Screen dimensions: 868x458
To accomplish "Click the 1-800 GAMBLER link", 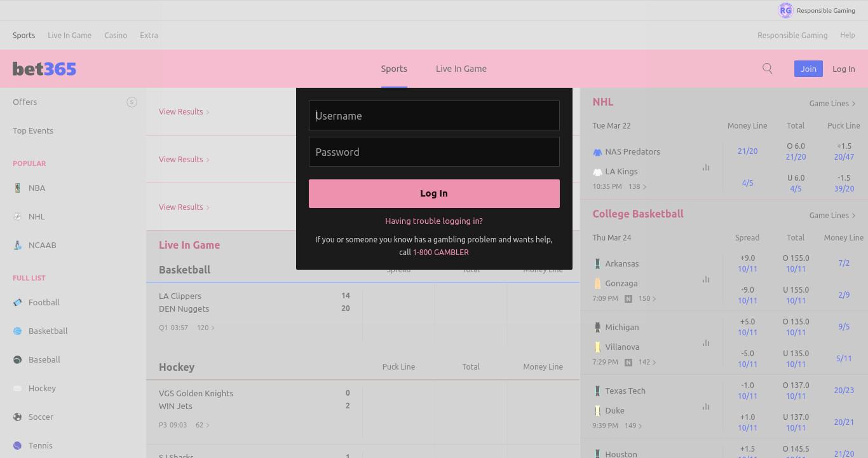I will [441, 252].
